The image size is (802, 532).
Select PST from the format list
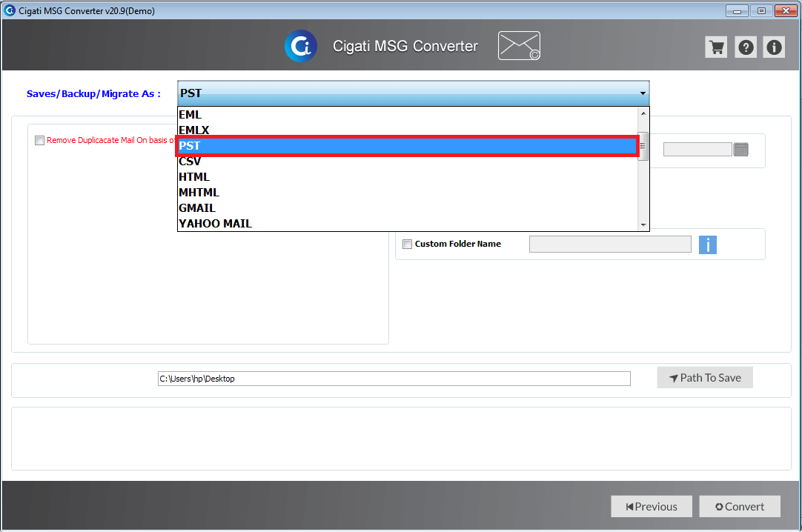408,146
